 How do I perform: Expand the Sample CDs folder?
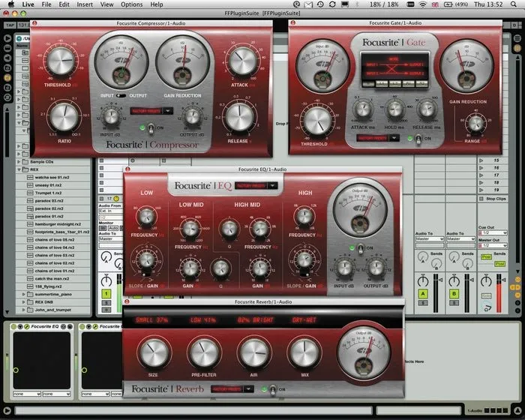click(19, 162)
